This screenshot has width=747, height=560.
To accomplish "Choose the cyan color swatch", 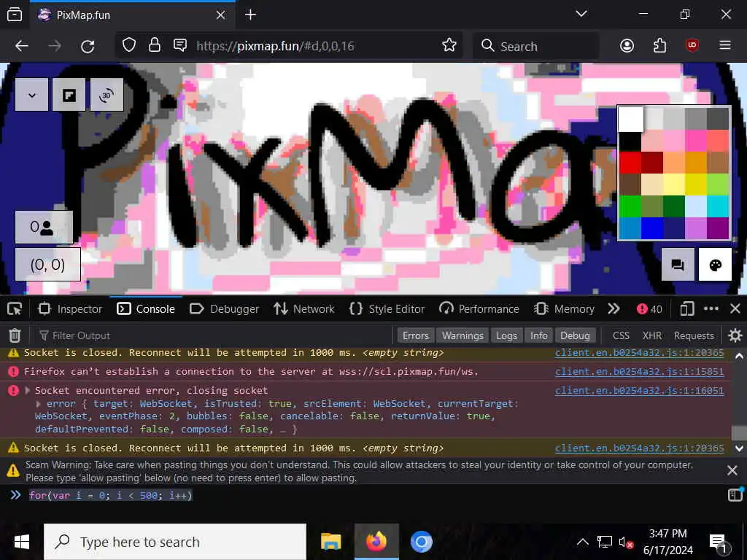I will 718,206.
